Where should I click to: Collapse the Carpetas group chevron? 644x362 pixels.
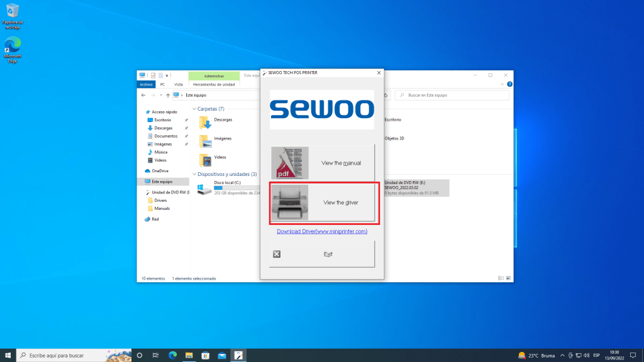(194, 109)
